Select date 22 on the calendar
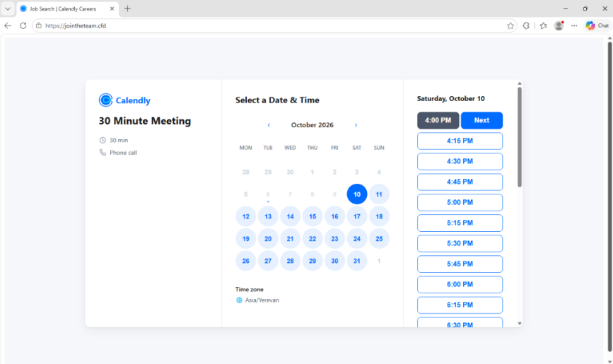The width and height of the screenshot is (613, 364). point(313,238)
